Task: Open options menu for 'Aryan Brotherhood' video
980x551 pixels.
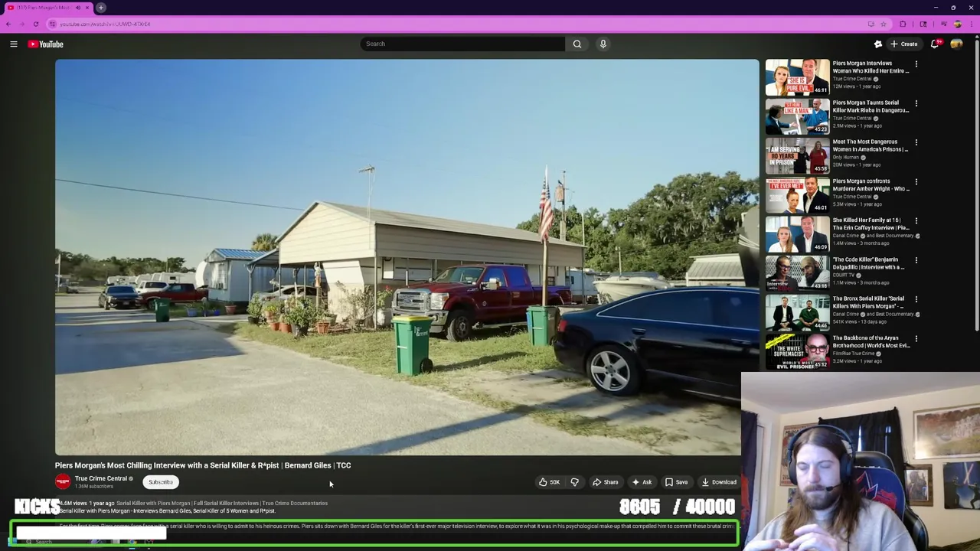Action: (x=916, y=338)
